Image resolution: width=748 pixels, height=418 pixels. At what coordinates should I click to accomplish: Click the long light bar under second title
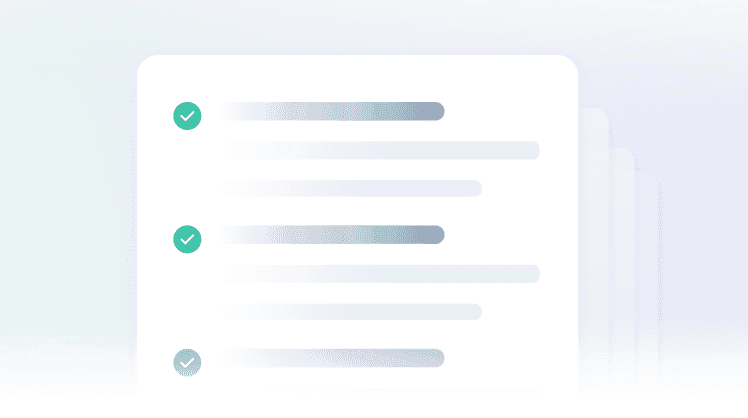382,274
